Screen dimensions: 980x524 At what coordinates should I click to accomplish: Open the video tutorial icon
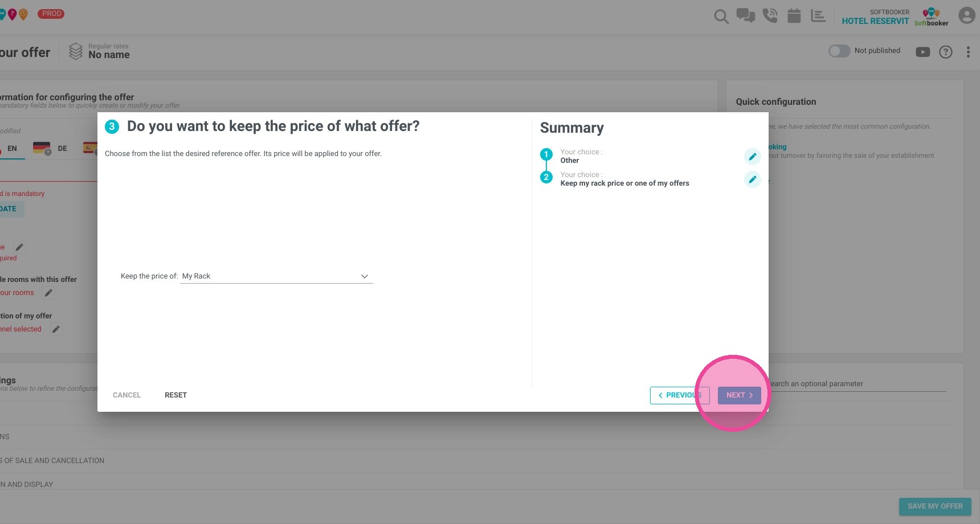tap(922, 52)
